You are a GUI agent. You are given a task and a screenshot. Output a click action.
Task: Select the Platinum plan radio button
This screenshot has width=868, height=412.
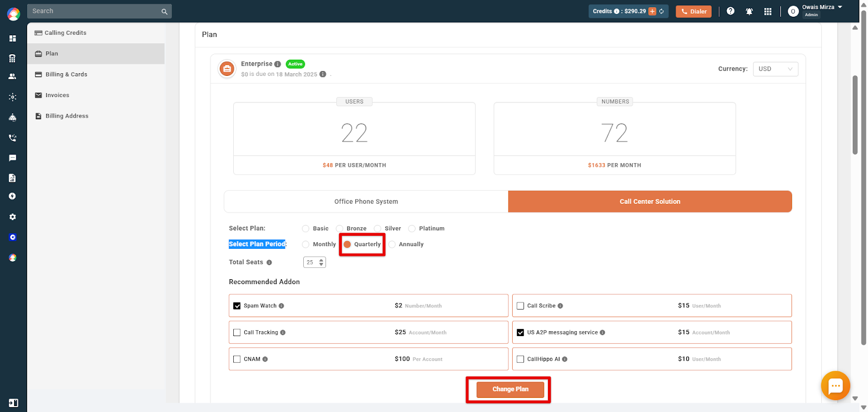(412, 229)
